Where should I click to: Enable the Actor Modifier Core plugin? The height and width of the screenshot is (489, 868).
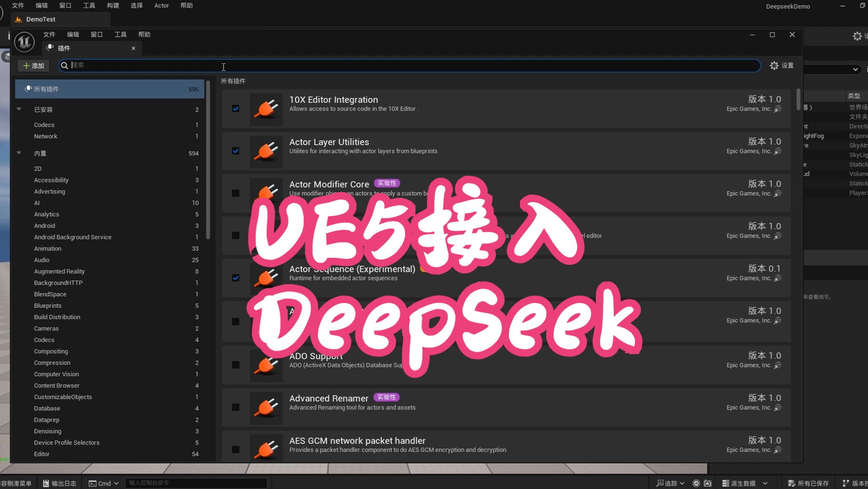235,193
